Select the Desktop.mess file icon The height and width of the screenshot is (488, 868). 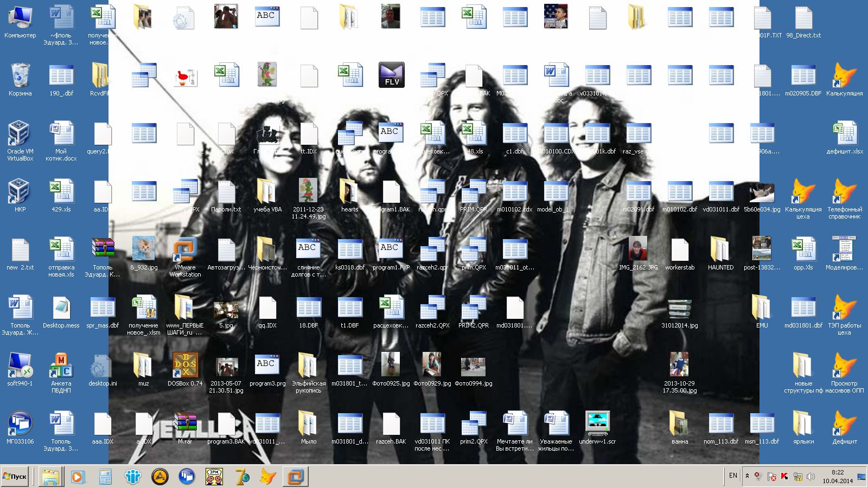[61, 312]
